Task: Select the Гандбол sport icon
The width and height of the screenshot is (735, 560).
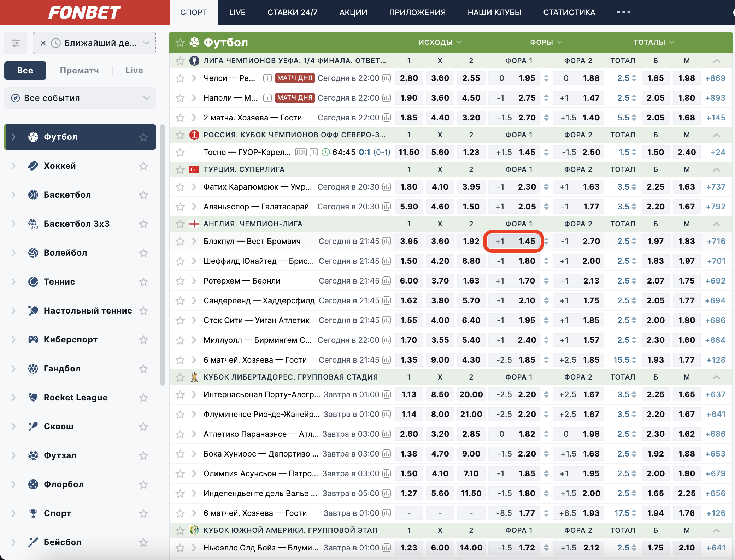Action: pos(33,369)
